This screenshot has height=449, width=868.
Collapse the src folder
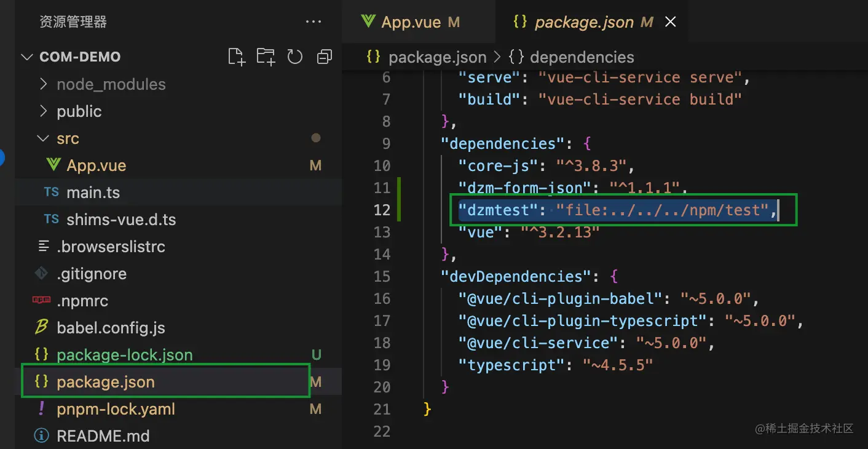[x=43, y=138]
